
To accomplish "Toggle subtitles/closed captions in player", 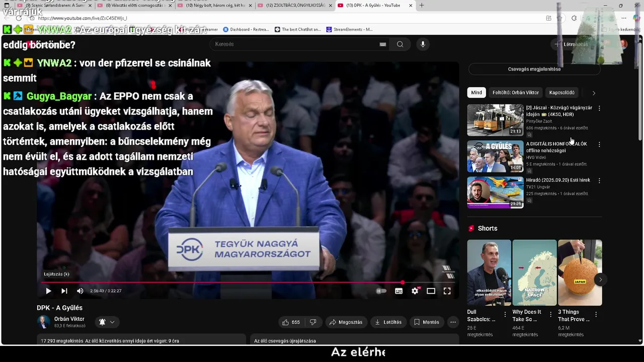I will tap(398, 291).
